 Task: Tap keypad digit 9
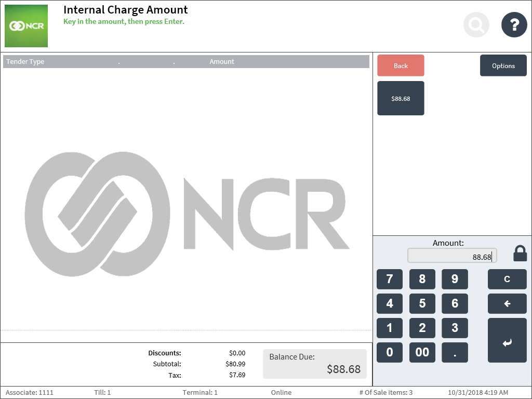click(455, 279)
